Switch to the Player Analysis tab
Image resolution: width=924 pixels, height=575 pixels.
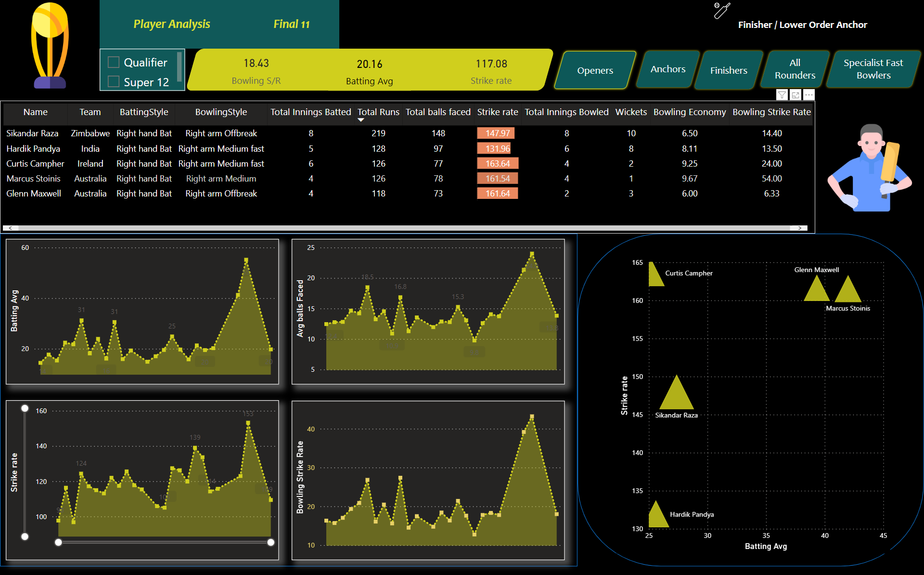click(172, 24)
